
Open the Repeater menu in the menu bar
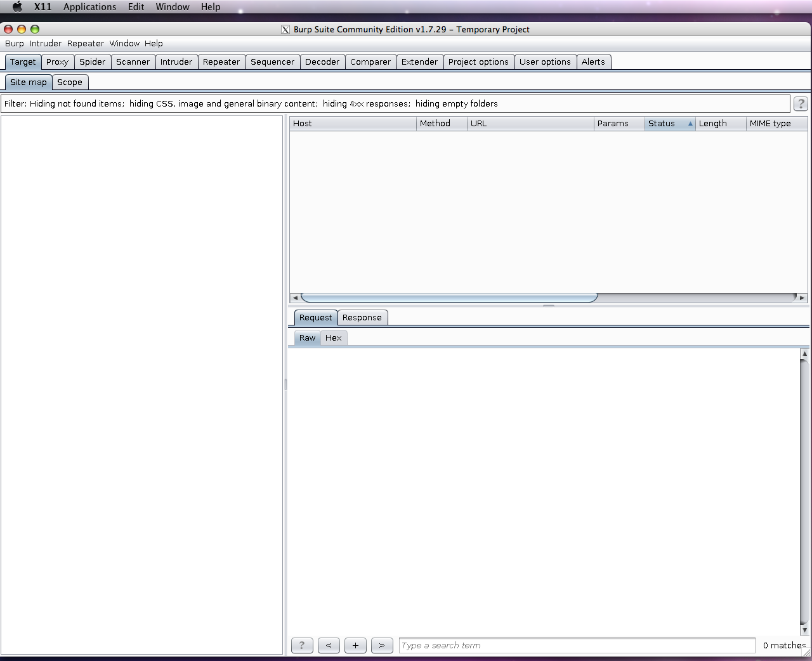[85, 43]
